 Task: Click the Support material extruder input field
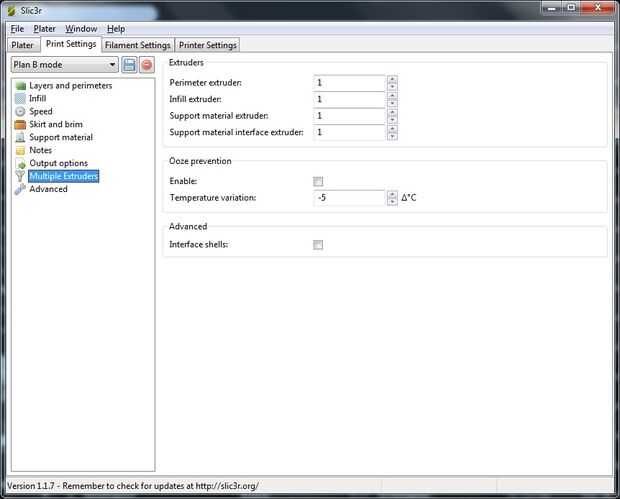pos(349,116)
